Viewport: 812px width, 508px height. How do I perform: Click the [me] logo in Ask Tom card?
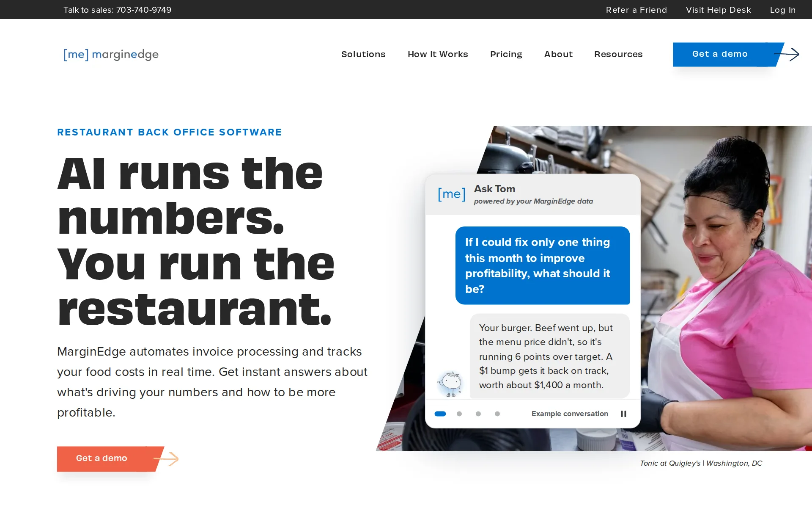coord(451,194)
